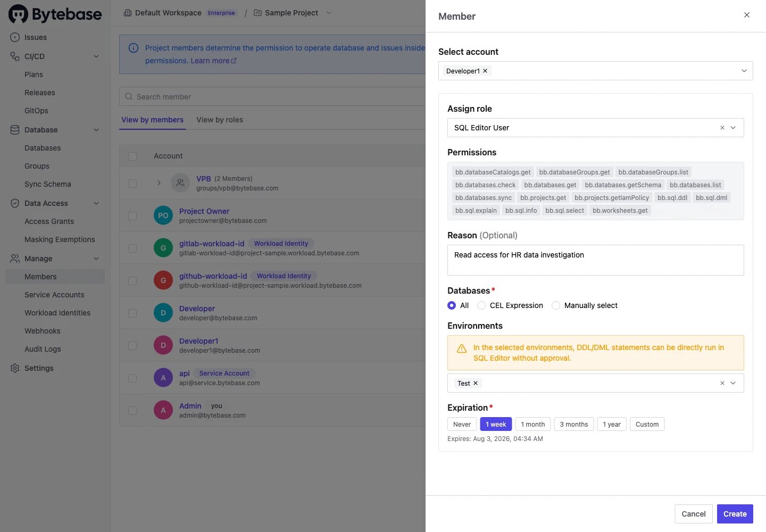Screen dimensions: 766x532
Task: Click the external link icon after Learn more
Action: click(234, 61)
